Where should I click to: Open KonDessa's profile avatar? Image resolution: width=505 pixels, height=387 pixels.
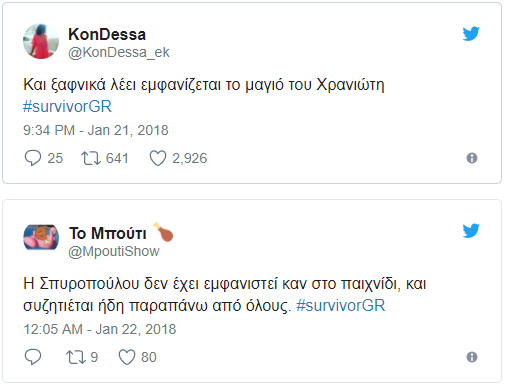point(41,41)
